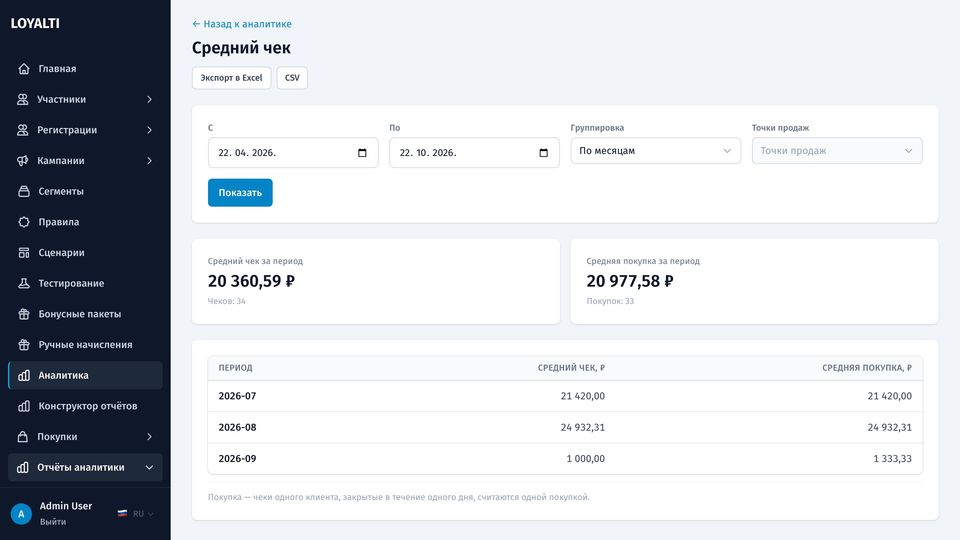Viewport: 960px width, 540px height.
Task: Open Сегменты menu item
Action: pos(85,191)
